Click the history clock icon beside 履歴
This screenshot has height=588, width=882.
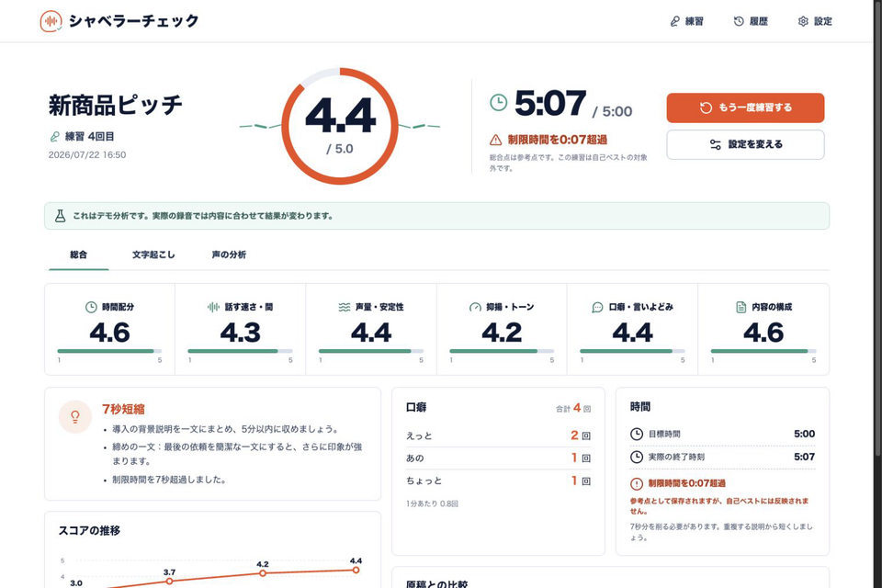739,21
